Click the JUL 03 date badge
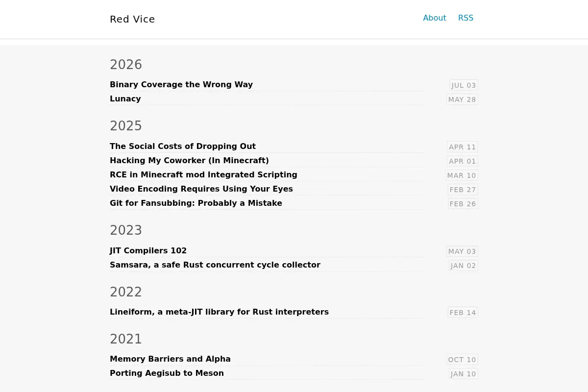This screenshot has height=392, width=588. 464,85
